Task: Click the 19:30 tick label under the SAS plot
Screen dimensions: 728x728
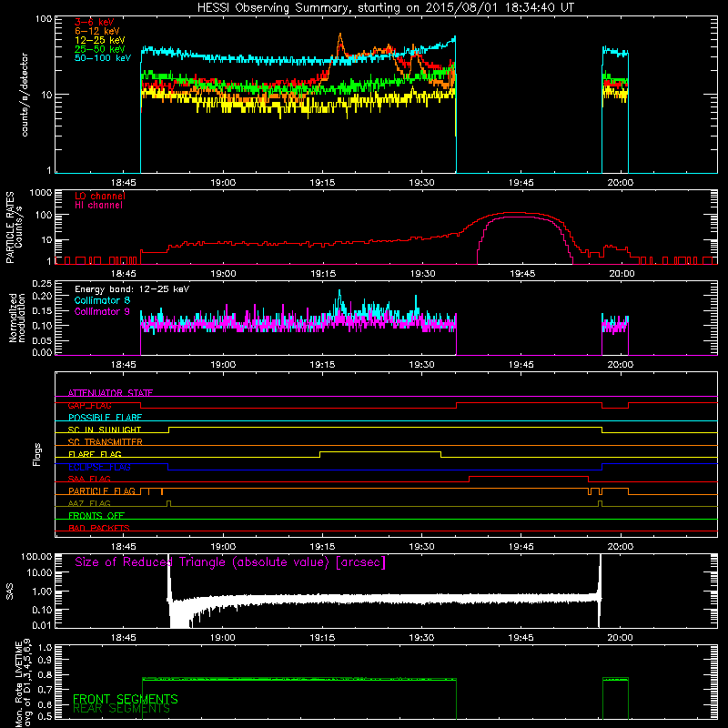Action: pos(421,638)
